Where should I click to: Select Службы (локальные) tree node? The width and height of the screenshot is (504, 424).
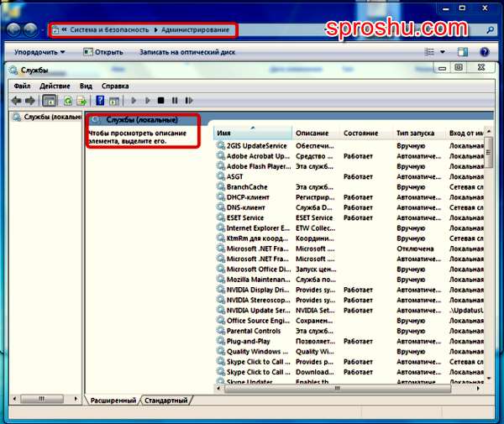click(x=46, y=117)
